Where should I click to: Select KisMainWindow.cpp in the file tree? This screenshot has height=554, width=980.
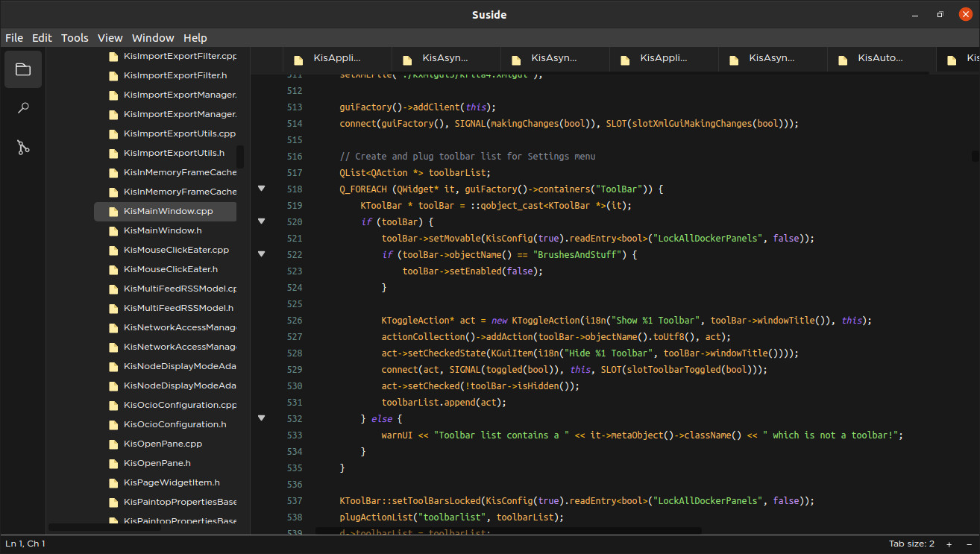tap(165, 211)
